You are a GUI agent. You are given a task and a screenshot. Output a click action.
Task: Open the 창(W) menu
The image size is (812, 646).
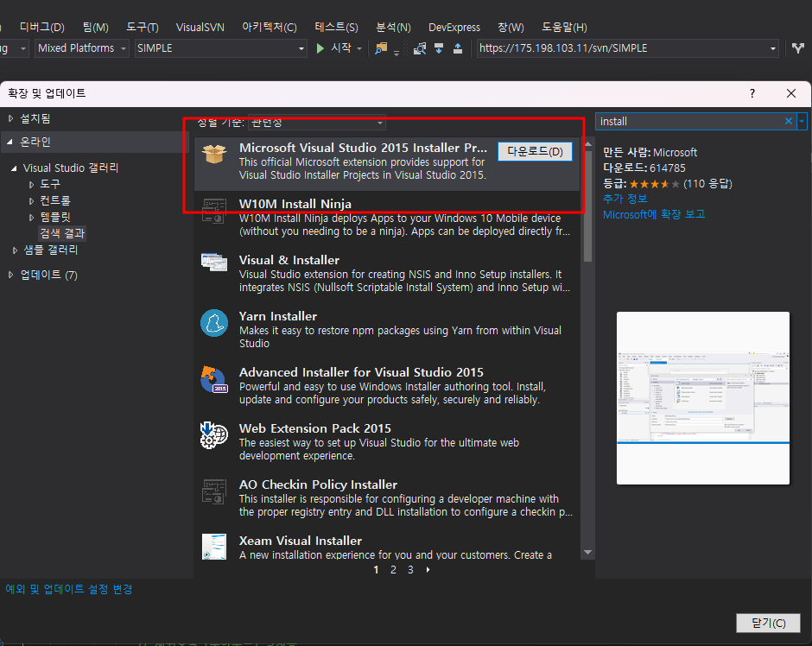point(511,27)
